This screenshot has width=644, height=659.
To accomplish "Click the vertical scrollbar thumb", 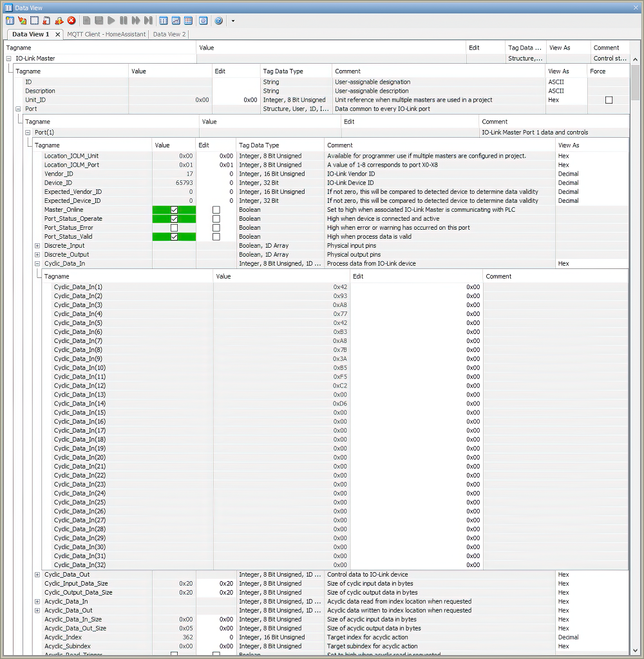I will point(636,80).
